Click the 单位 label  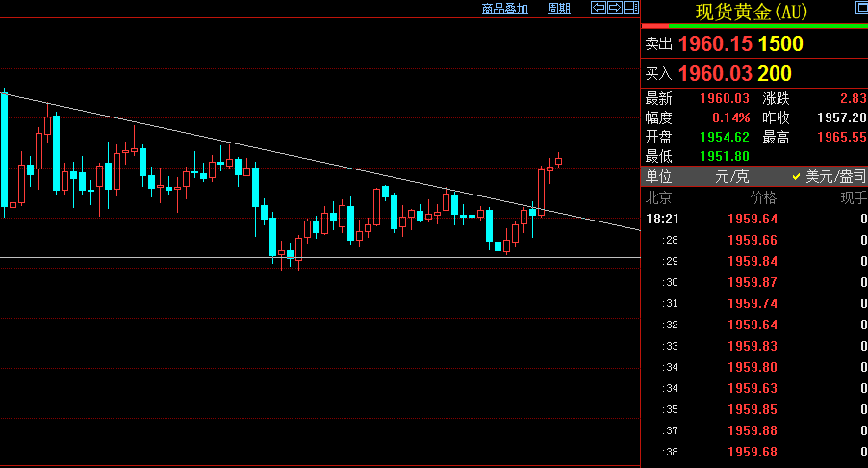[x=658, y=176]
